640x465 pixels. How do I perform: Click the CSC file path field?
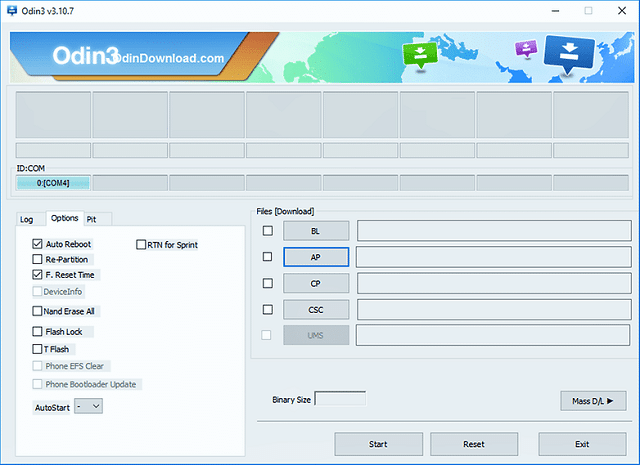[491, 309]
